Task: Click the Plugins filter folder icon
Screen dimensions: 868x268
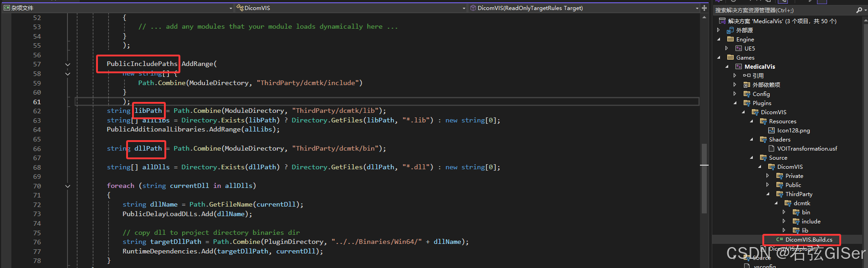Action: [746, 103]
